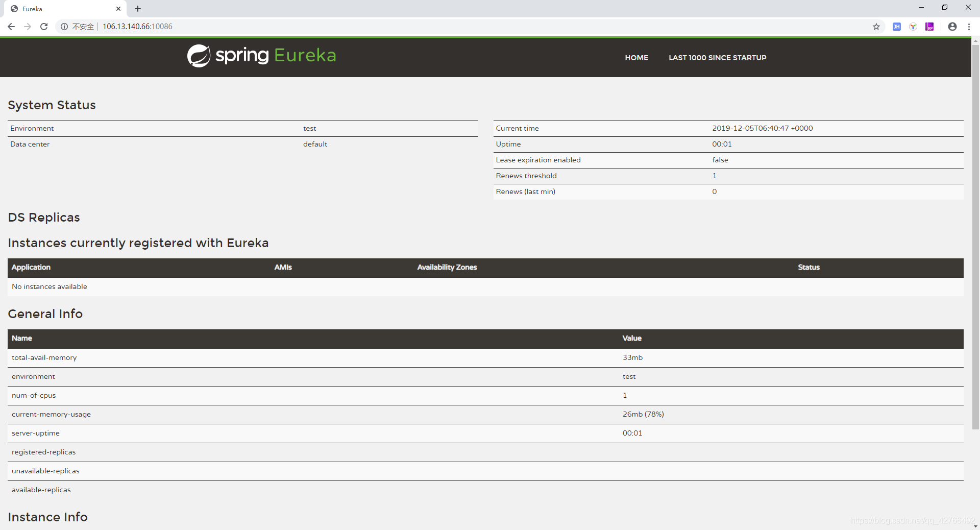
Task: Open the round Y extension icon
Action: point(913,27)
